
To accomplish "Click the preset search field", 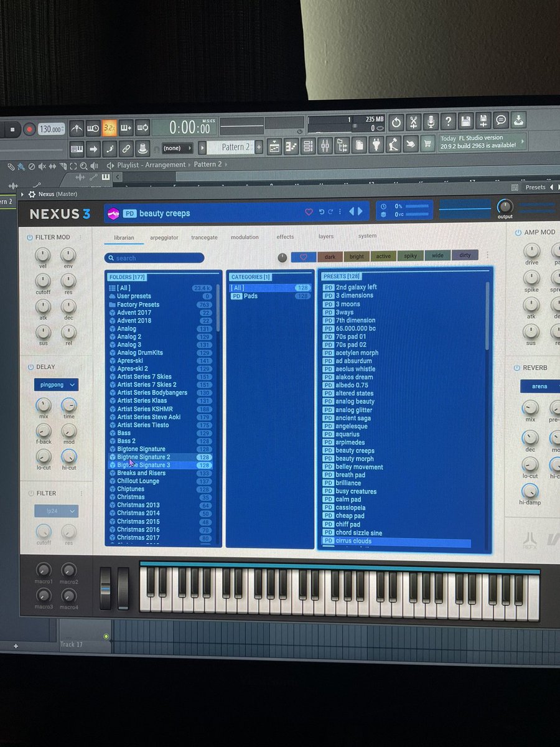I will [154, 258].
